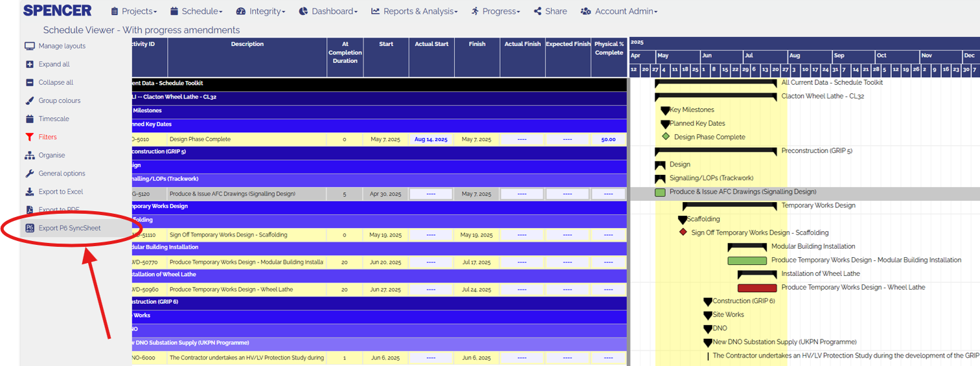Select the Share menu item

point(550,11)
